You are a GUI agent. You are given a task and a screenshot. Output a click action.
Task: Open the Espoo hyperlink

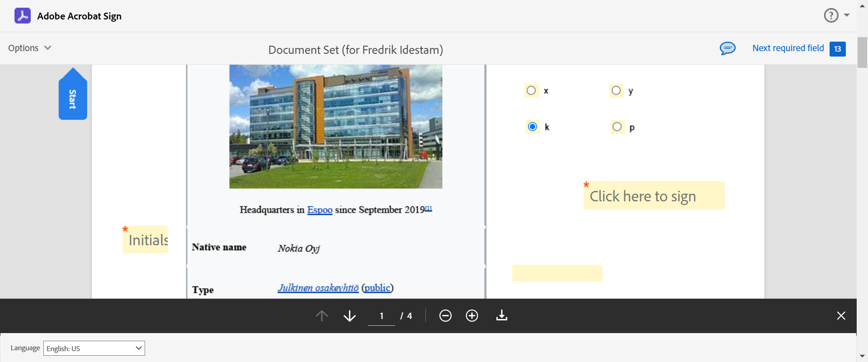point(320,210)
